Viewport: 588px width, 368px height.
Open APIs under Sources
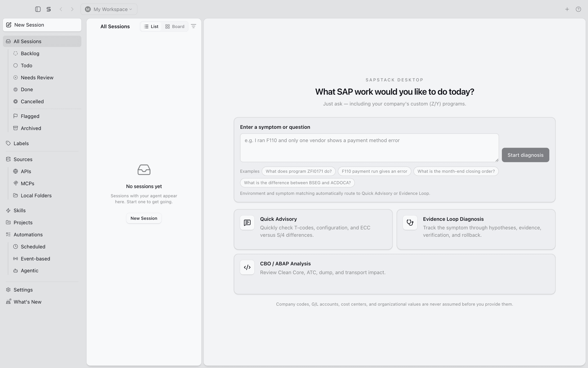coord(46,171)
